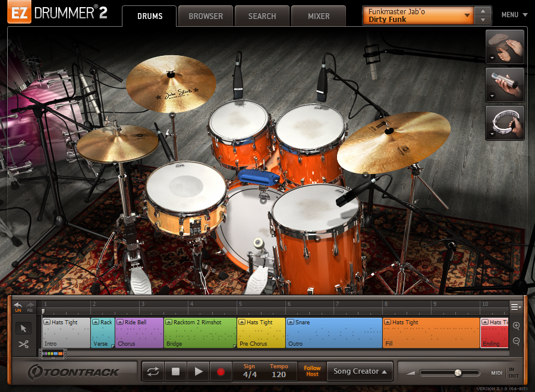Open shaker instrument dropdown arrow

[x=492, y=96]
